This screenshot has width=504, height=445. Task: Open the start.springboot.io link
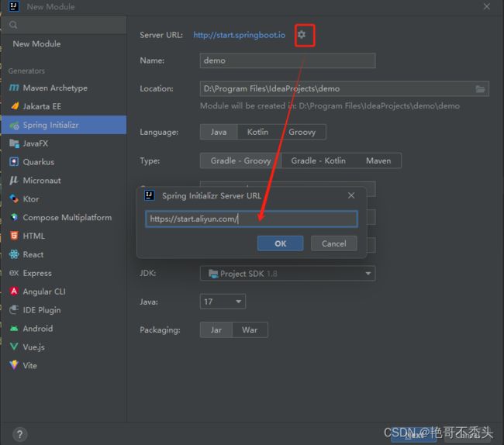239,35
